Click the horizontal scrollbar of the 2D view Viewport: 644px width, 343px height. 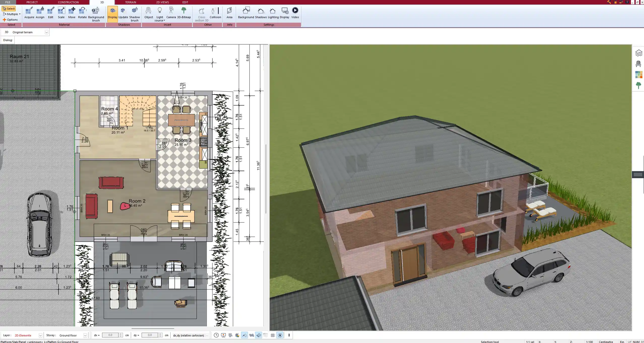(153, 329)
